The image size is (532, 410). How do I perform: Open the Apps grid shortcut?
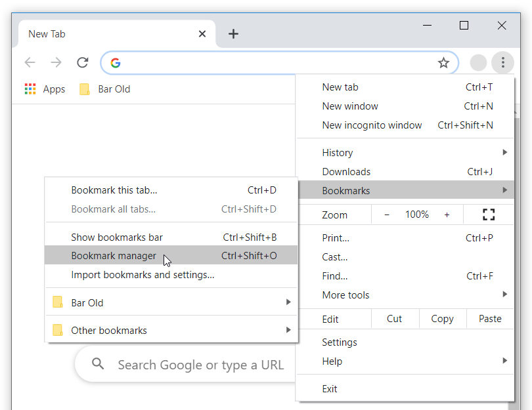tap(45, 89)
